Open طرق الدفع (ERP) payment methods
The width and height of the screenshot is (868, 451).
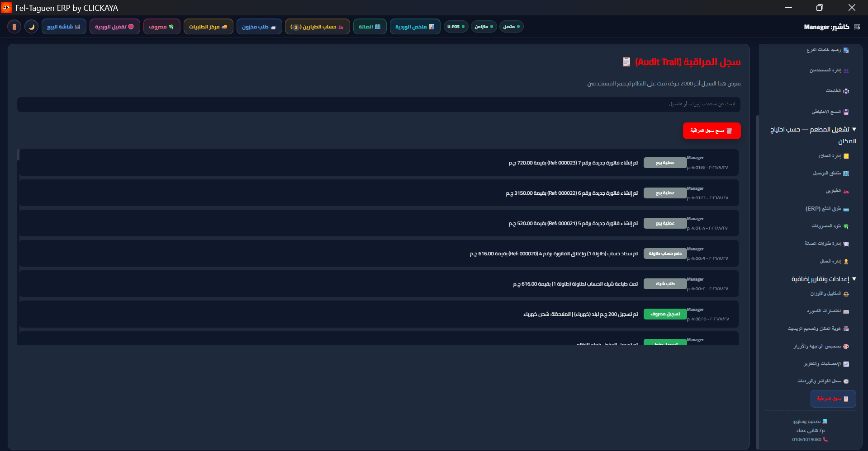click(x=827, y=209)
